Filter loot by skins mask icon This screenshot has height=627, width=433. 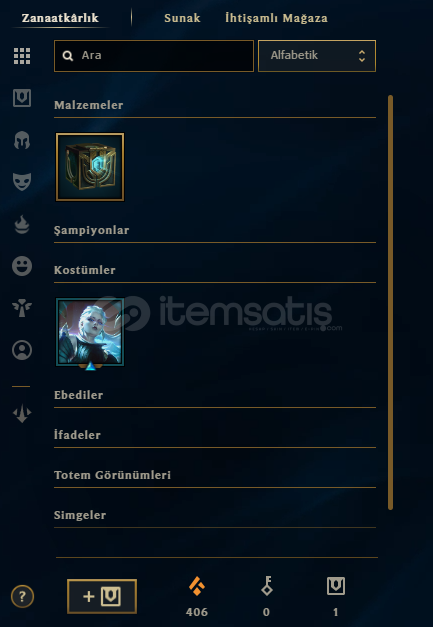point(22,182)
